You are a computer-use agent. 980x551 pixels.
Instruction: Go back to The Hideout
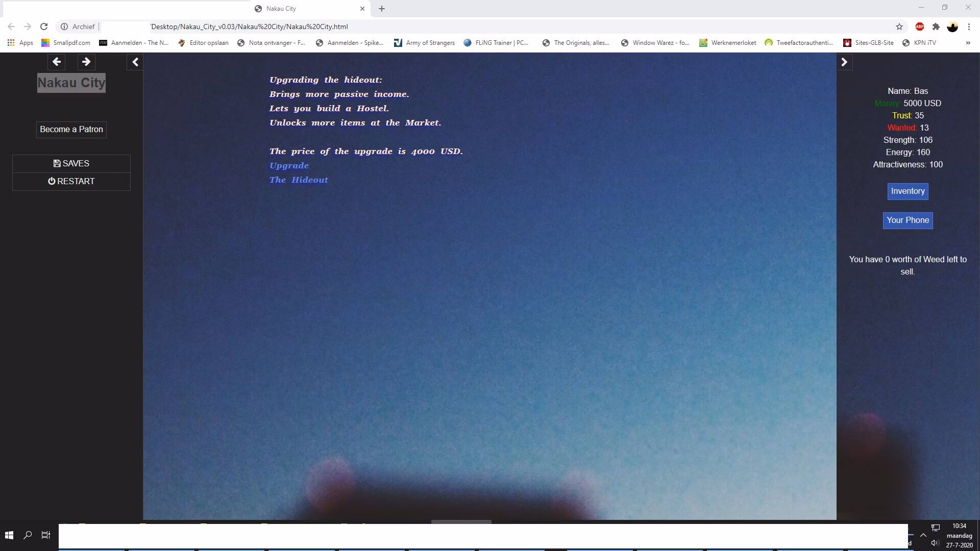click(x=299, y=180)
